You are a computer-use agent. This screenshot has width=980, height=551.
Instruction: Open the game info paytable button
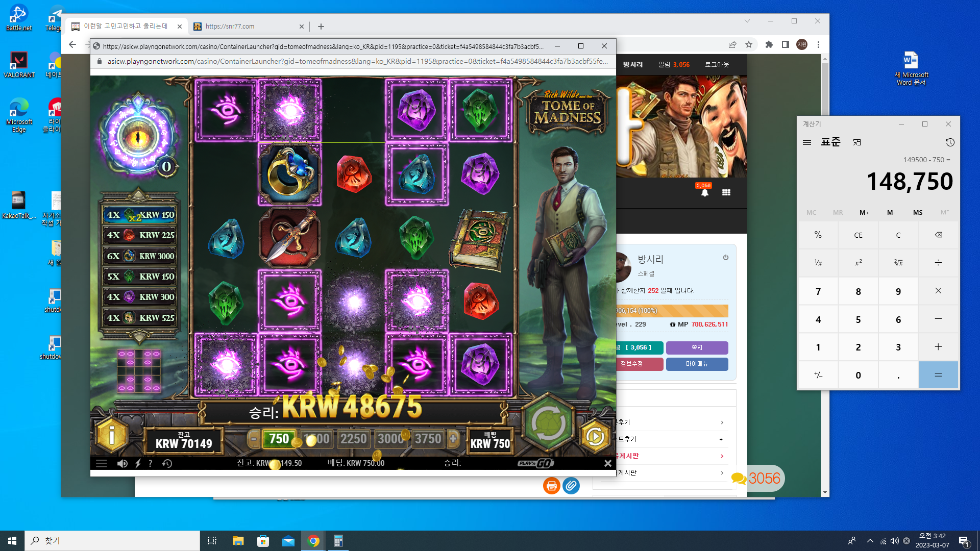point(112,435)
